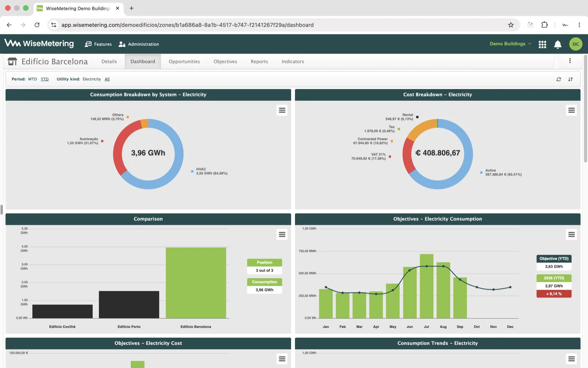Click the Edifício Barcelona green bar
Image resolution: width=588 pixels, height=368 pixels.
click(x=196, y=283)
